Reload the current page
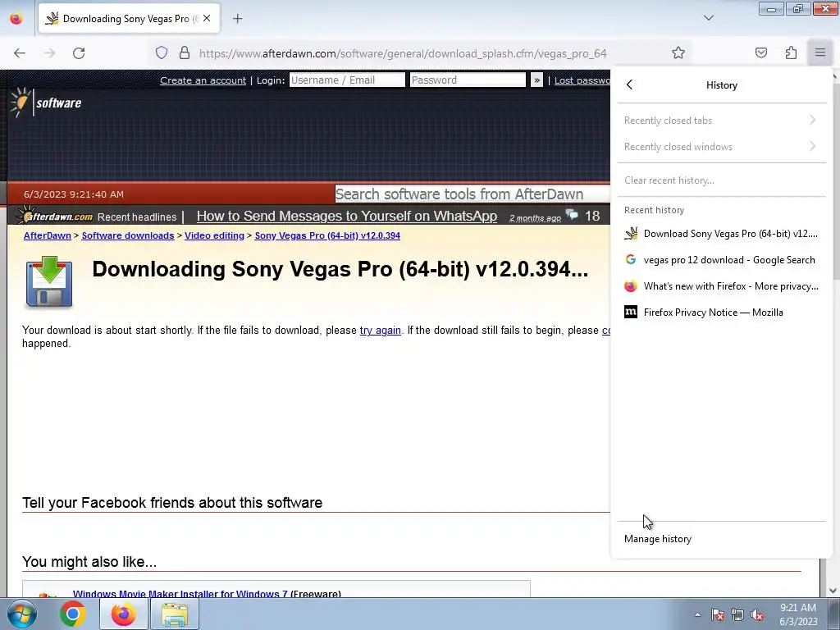The height and width of the screenshot is (630, 840). point(79,53)
